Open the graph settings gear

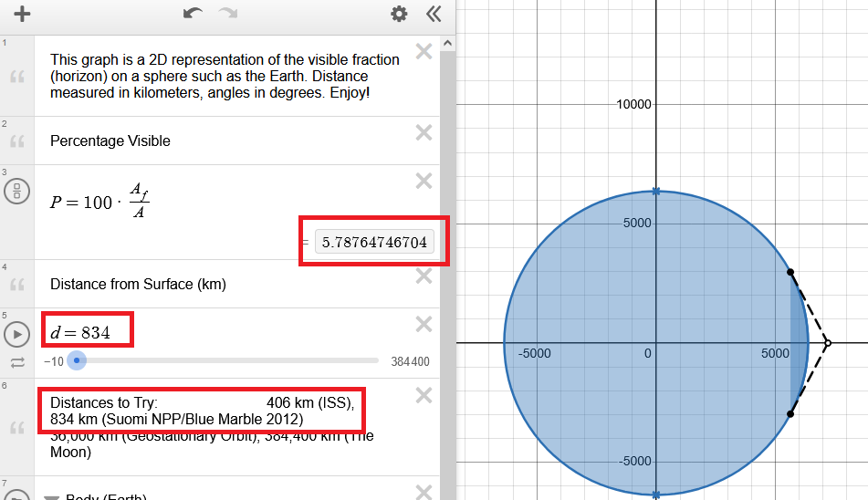click(399, 14)
